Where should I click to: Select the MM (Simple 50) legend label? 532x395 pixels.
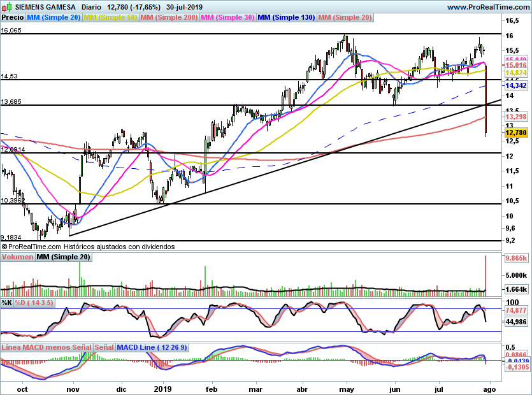click(x=110, y=17)
